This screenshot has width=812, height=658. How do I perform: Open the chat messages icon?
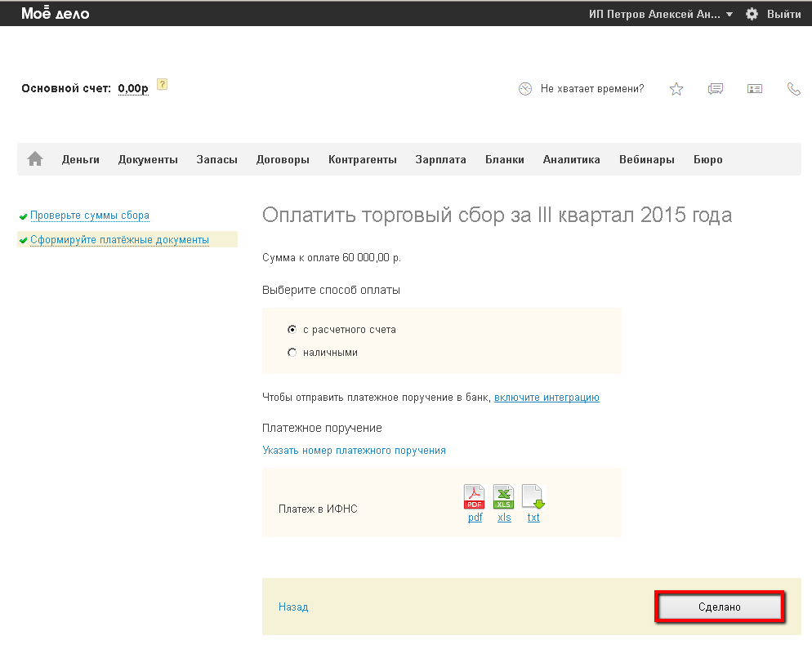716,89
